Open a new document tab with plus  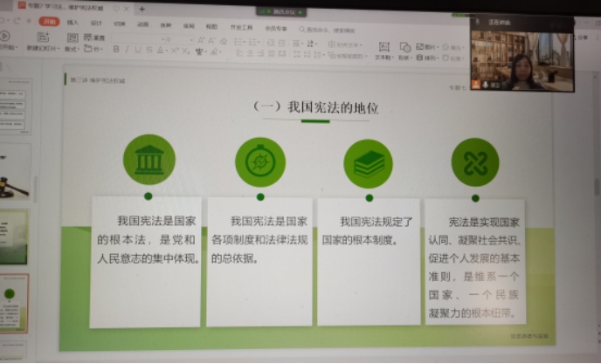tap(142, 9)
